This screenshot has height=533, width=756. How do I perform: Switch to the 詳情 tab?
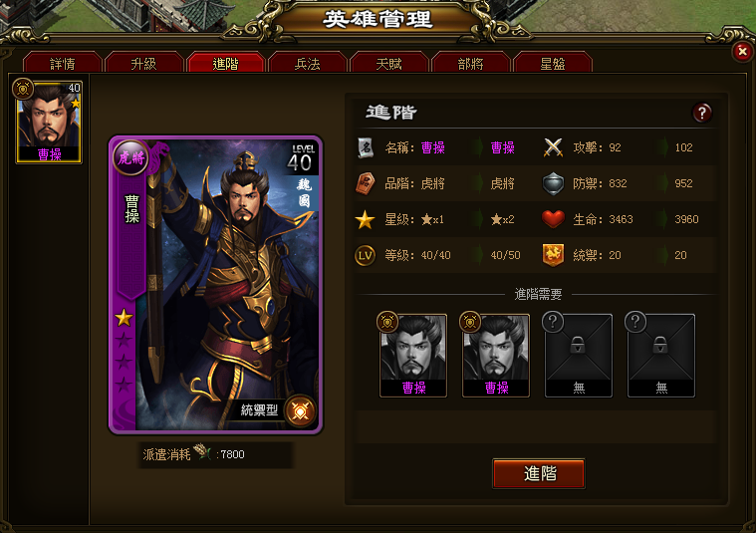[62, 63]
